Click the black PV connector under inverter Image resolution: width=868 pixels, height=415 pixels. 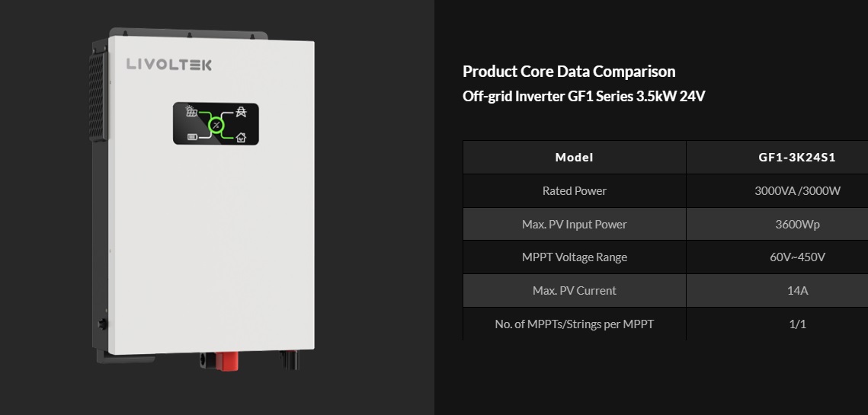[289, 359]
